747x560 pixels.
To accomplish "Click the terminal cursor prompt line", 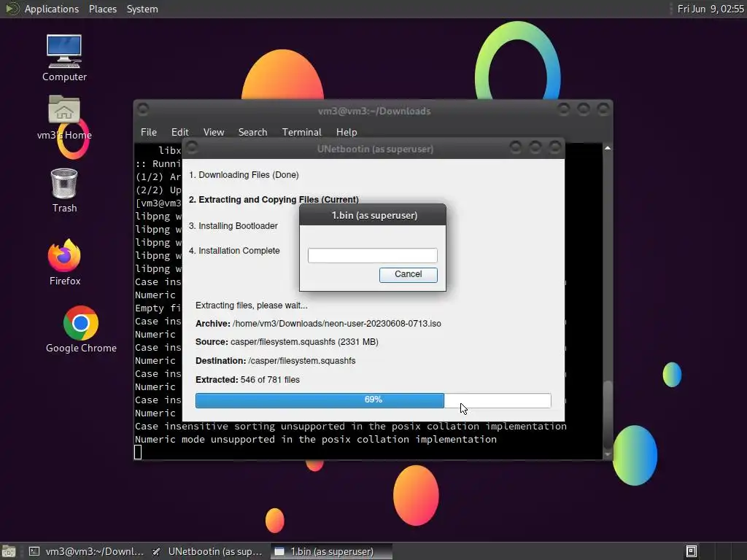I will (138, 452).
